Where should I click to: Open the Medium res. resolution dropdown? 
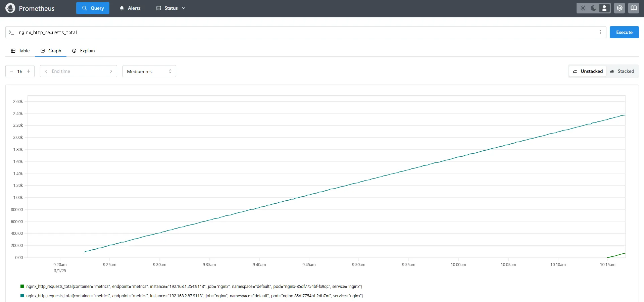point(149,71)
